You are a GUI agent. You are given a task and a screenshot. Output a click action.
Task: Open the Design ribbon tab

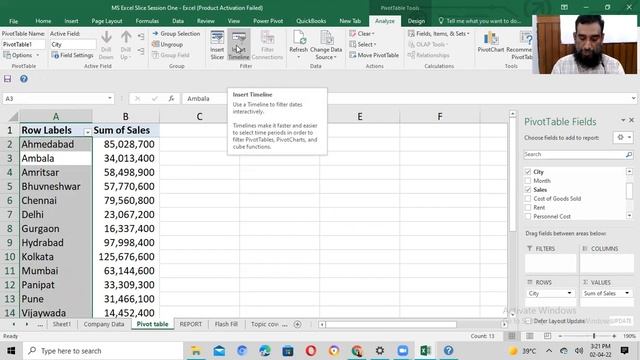coord(416,21)
